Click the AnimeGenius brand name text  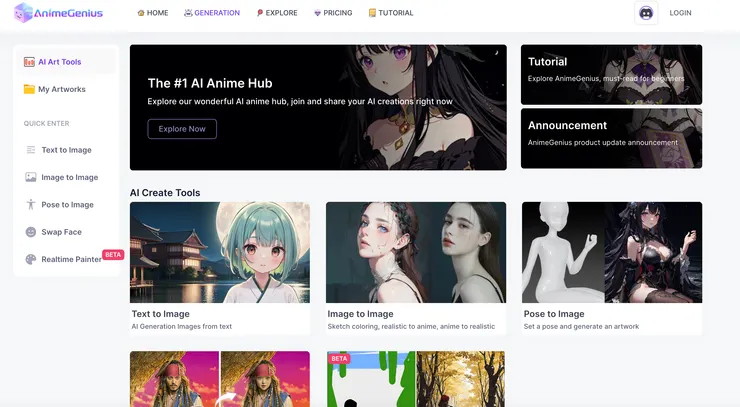[68, 13]
